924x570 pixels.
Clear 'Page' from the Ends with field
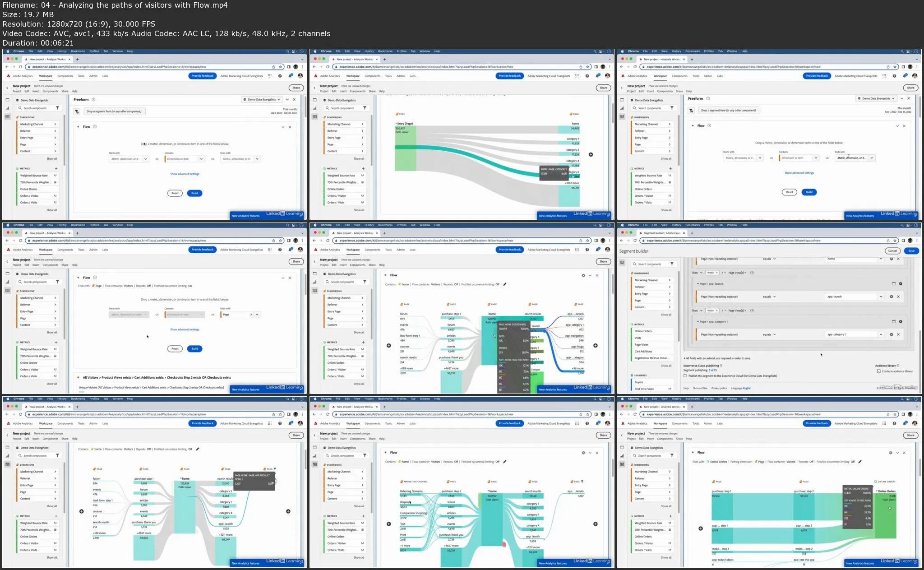251,315
